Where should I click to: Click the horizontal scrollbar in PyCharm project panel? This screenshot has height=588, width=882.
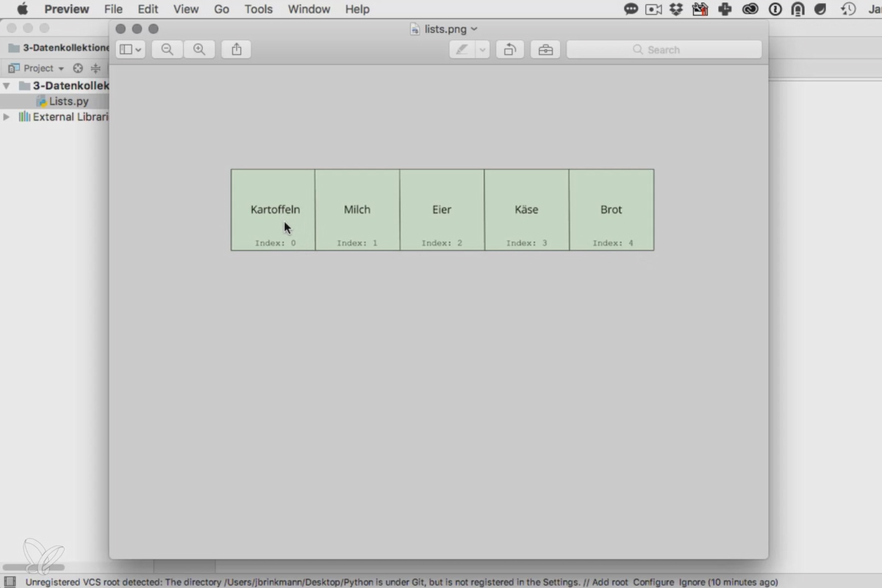[x=34, y=567]
